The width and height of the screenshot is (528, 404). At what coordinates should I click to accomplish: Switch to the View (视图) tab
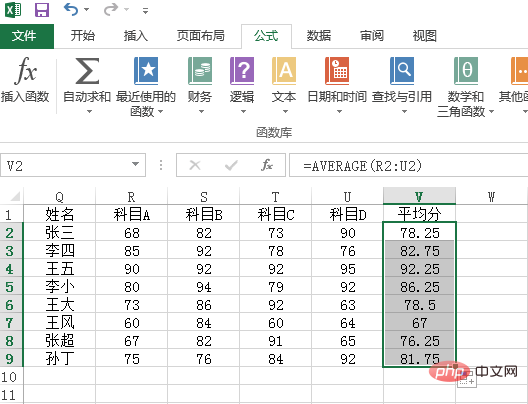(x=424, y=36)
